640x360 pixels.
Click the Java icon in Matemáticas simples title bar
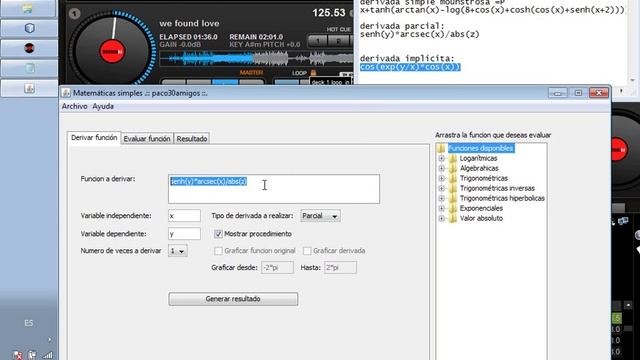[x=66, y=93]
